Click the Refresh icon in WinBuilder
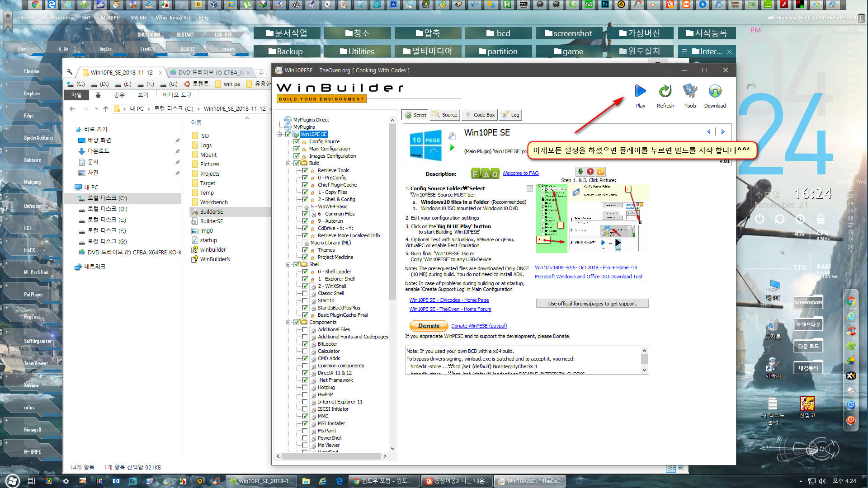This screenshot has width=868, height=488. [x=665, y=91]
